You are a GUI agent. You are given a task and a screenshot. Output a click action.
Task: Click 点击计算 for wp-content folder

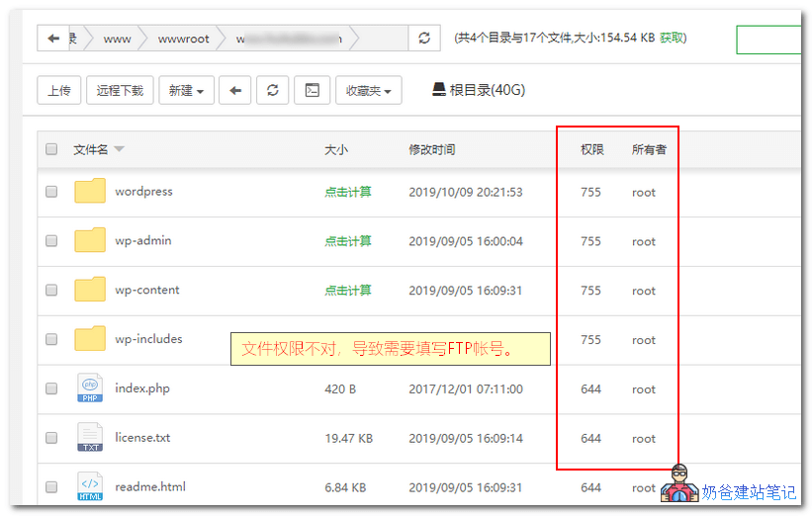pyautogui.click(x=348, y=291)
